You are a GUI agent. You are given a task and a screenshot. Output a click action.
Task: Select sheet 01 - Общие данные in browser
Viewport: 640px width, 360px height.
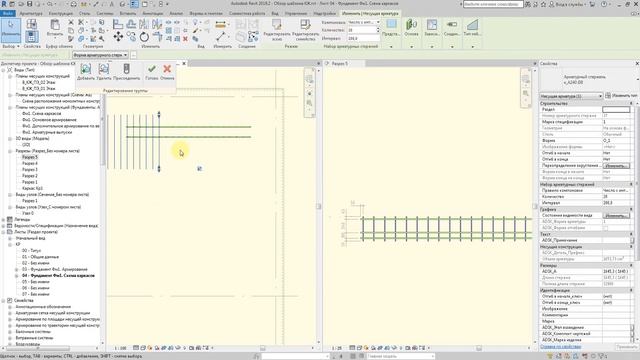[x=40, y=257]
